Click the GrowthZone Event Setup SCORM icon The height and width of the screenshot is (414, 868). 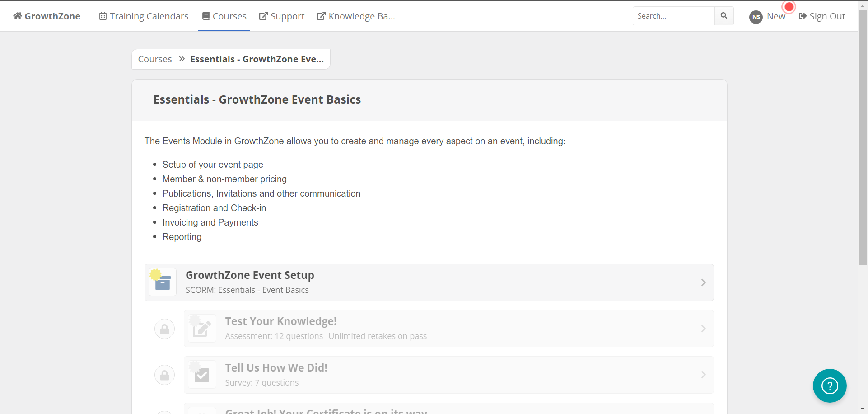(x=163, y=282)
